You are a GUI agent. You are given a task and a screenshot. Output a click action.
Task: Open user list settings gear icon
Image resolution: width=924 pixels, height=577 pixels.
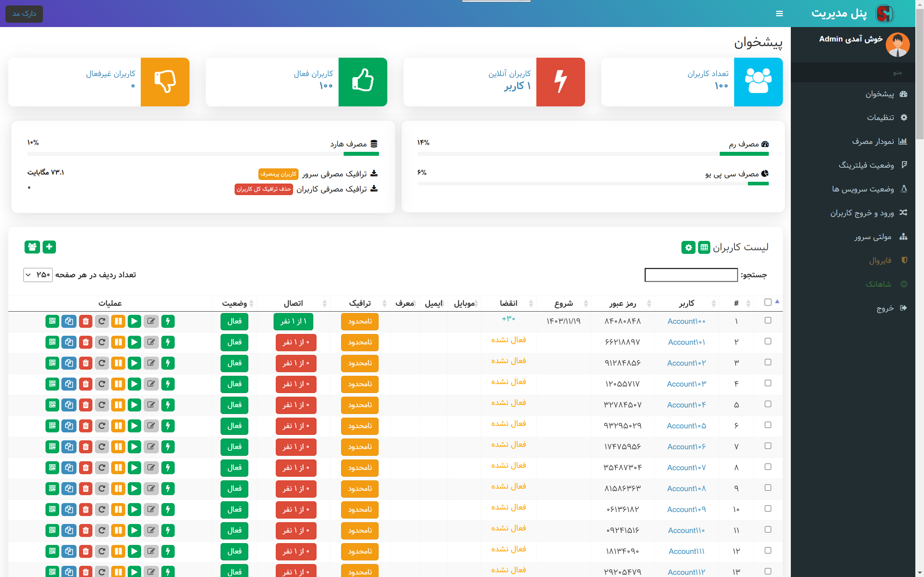688,247
